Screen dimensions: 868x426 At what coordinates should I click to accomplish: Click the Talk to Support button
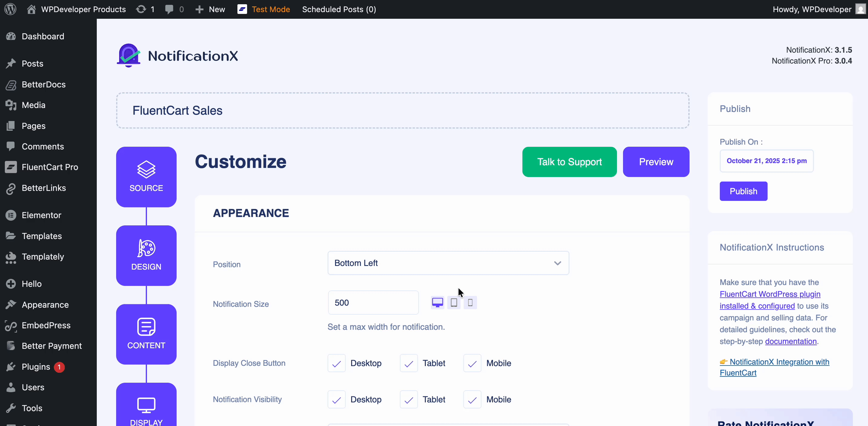coord(569,162)
